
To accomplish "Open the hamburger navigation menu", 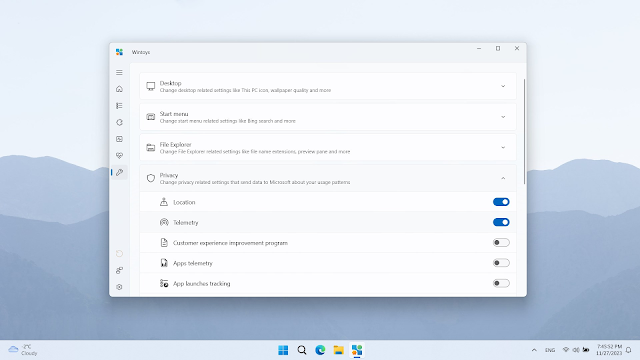I will tap(119, 72).
